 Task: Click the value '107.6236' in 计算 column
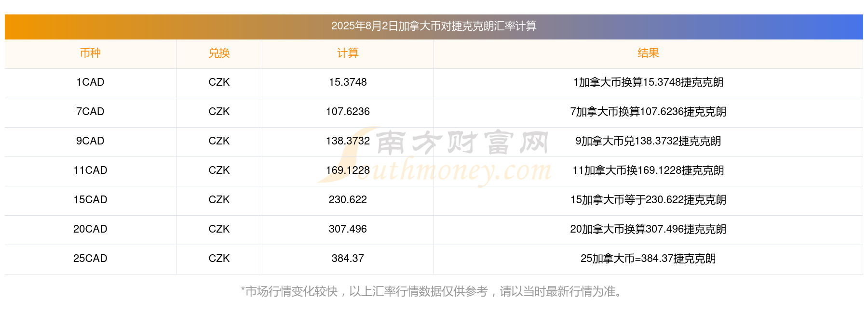click(348, 112)
